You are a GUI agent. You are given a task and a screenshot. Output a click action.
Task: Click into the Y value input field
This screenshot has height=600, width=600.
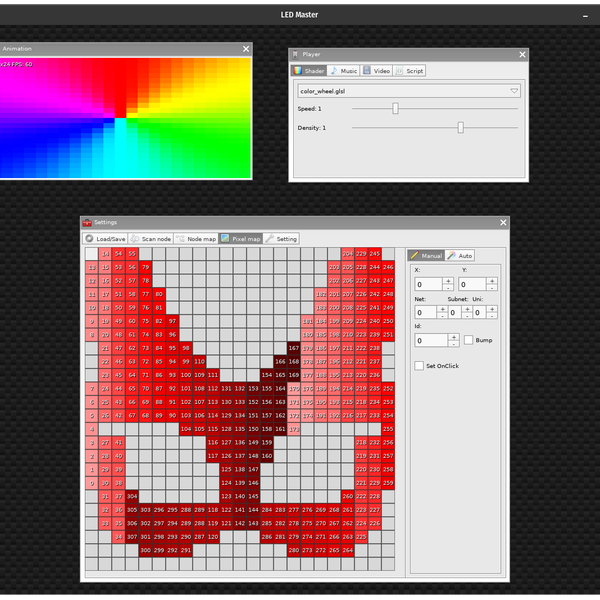tap(474, 285)
